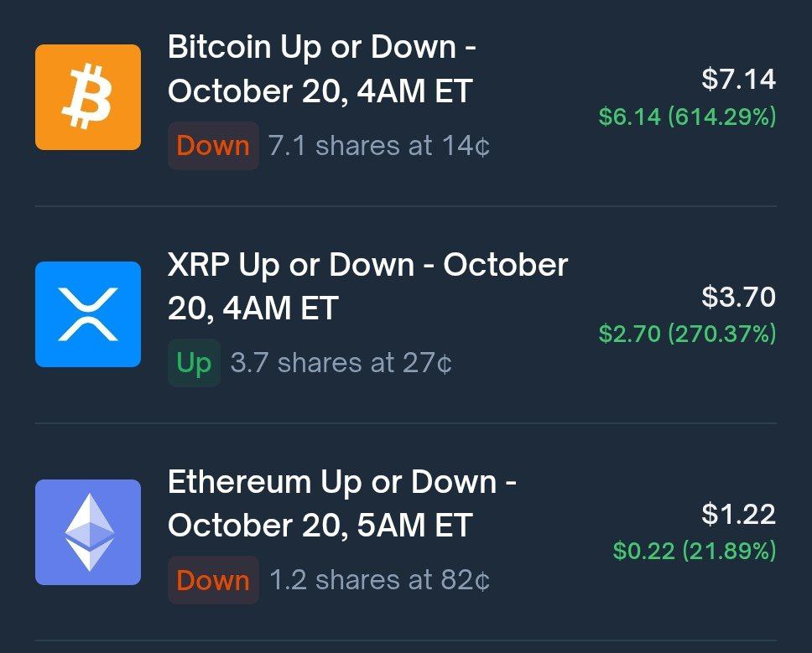This screenshot has height=653, width=812.
Task: Click the "1.2 shares at 82¢" text
Action: tap(379, 580)
